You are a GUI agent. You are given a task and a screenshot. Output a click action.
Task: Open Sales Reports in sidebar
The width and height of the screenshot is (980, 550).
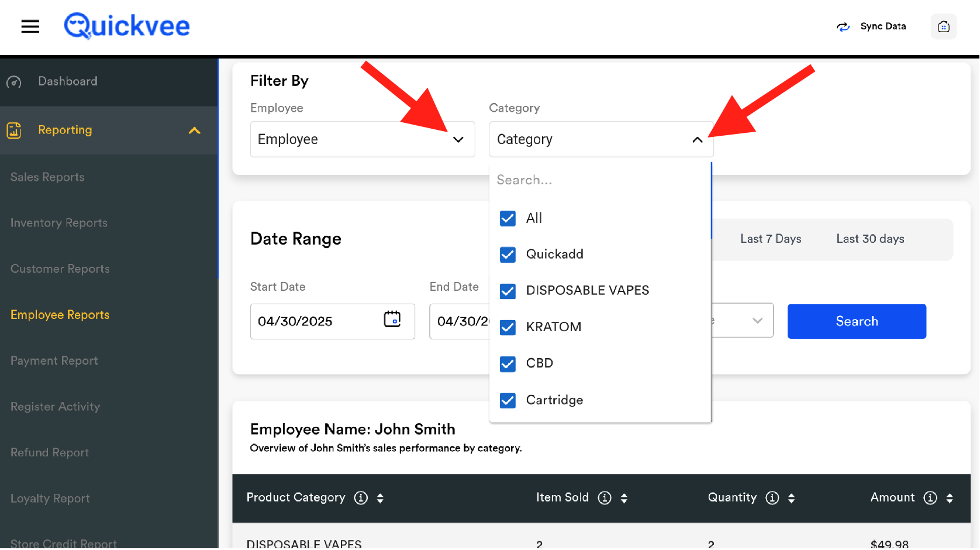[x=47, y=177]
